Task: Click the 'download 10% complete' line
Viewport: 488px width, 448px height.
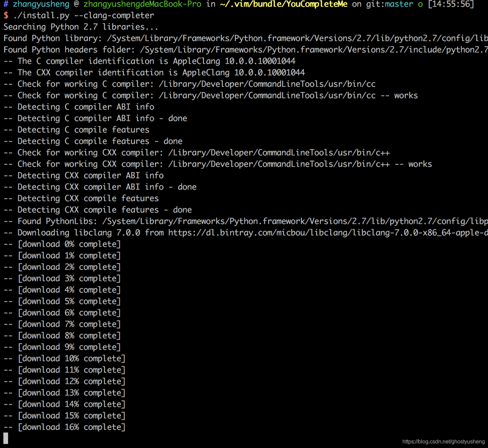Action: point(64,358)
